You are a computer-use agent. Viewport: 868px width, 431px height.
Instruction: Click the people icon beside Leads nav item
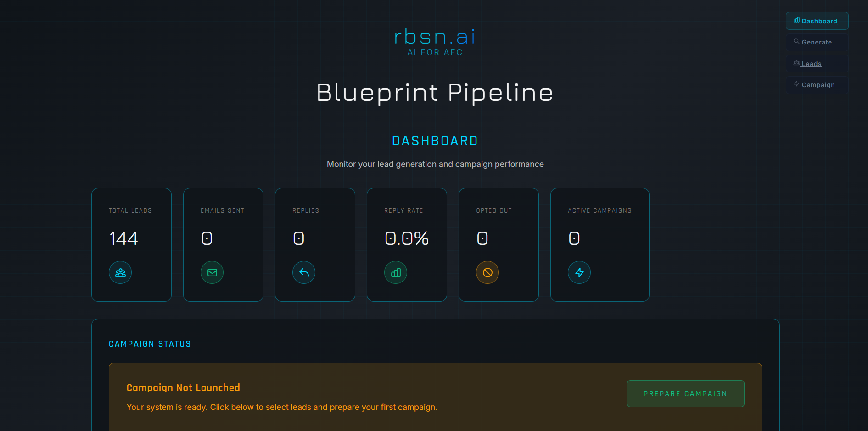[x=796, y=63]
